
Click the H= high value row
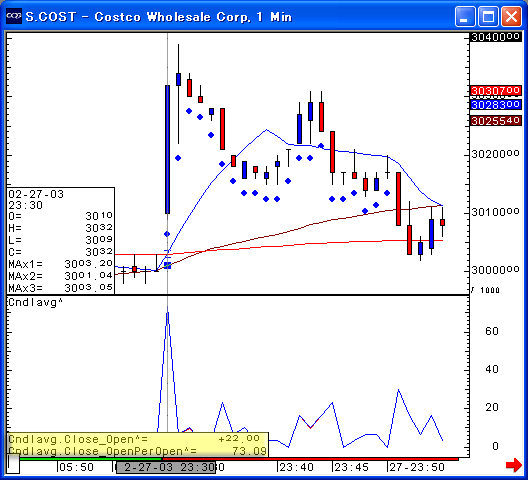pyautogui.click(x=61, y=228)
